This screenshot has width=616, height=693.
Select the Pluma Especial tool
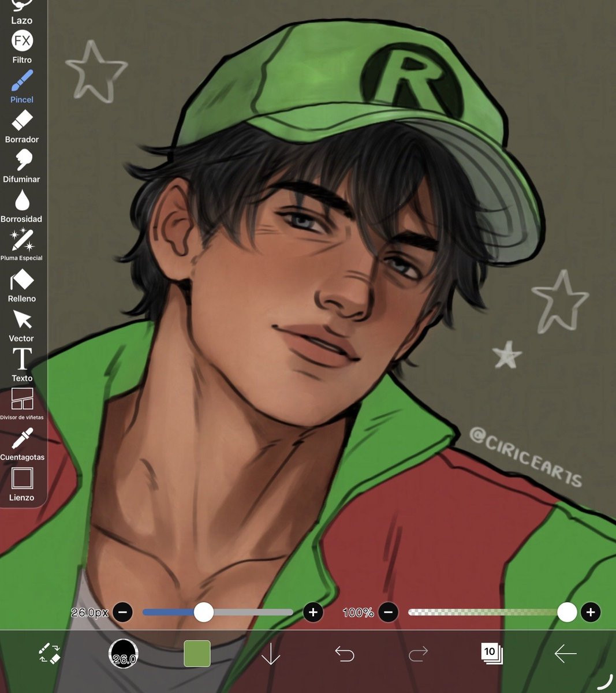[x=22, y=245]
